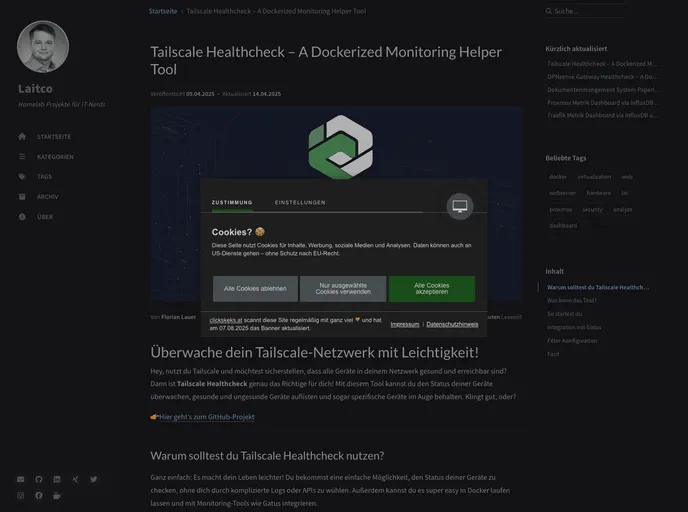Select the webserver tag

click(563, 193)
